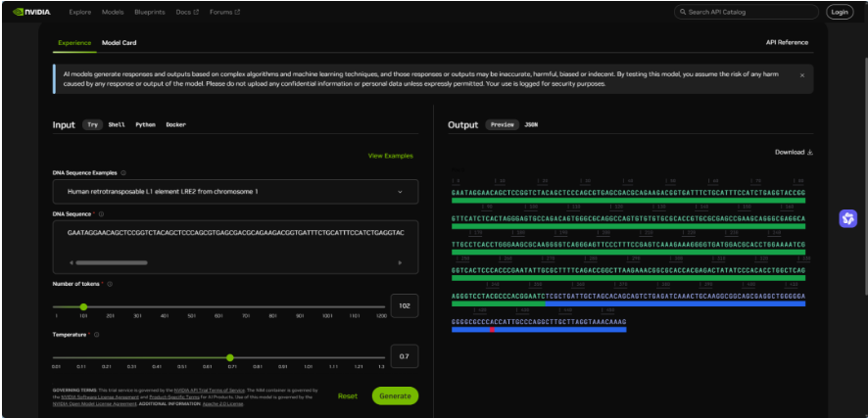Open the DNA Sequence Examples dropdown
Image resolution: width=868 pixels, height=418 pixels.
click(x=235, y=191)
